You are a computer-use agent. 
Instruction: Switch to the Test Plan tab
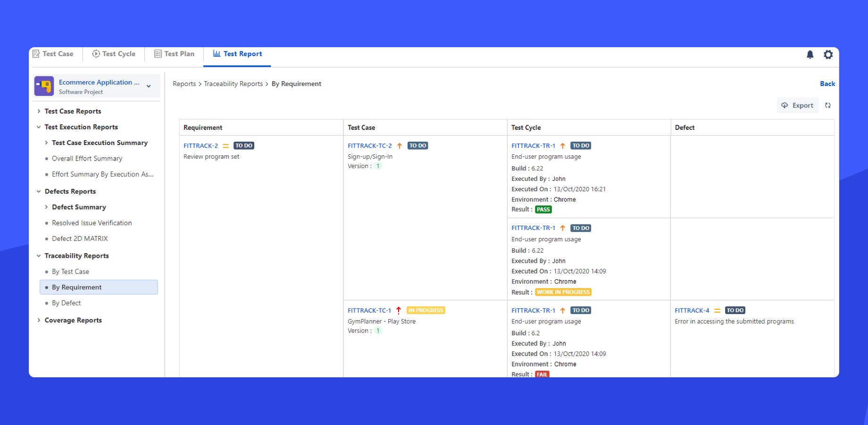click(174, 53)
